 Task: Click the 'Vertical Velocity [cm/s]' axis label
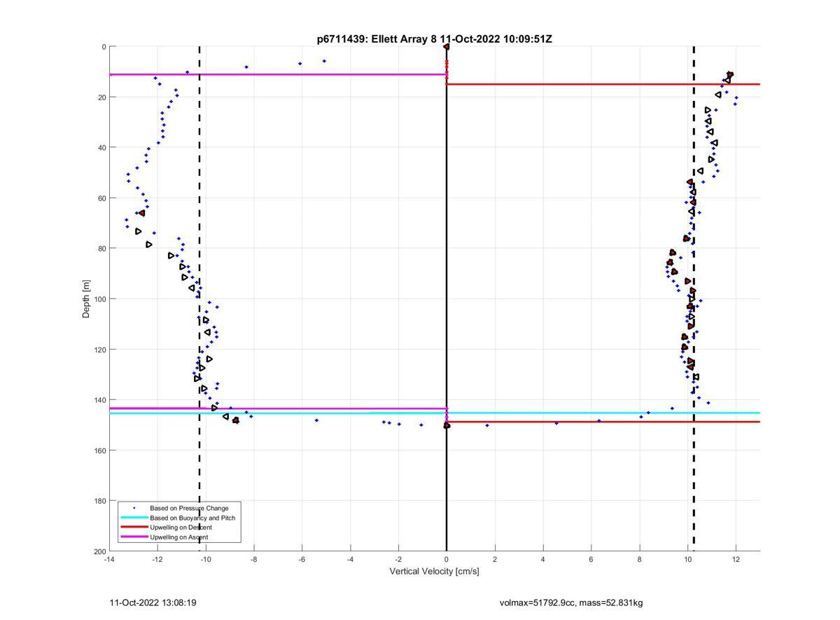434,572
